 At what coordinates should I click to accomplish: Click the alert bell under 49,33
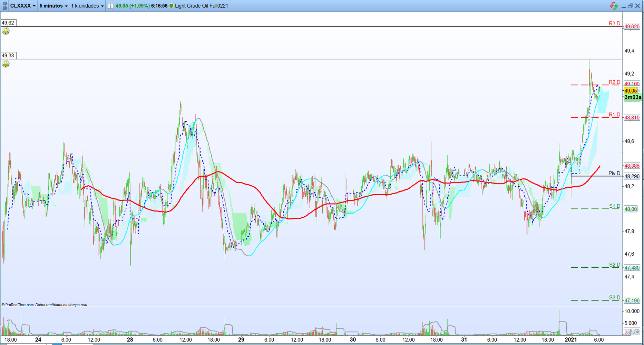pyautogui.click(x=6, y=64)
